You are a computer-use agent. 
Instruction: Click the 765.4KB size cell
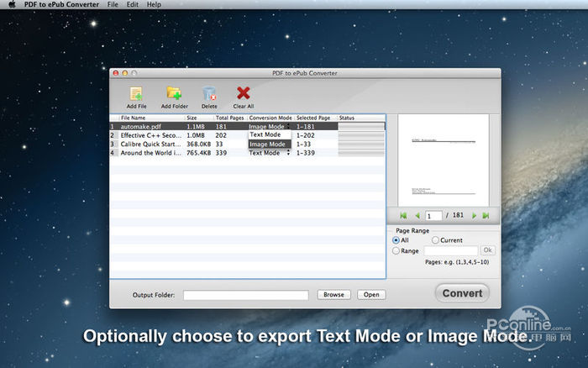point(198,153)
